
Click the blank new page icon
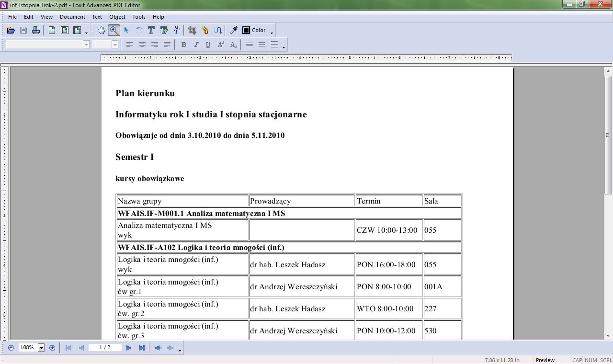point(52,30)
